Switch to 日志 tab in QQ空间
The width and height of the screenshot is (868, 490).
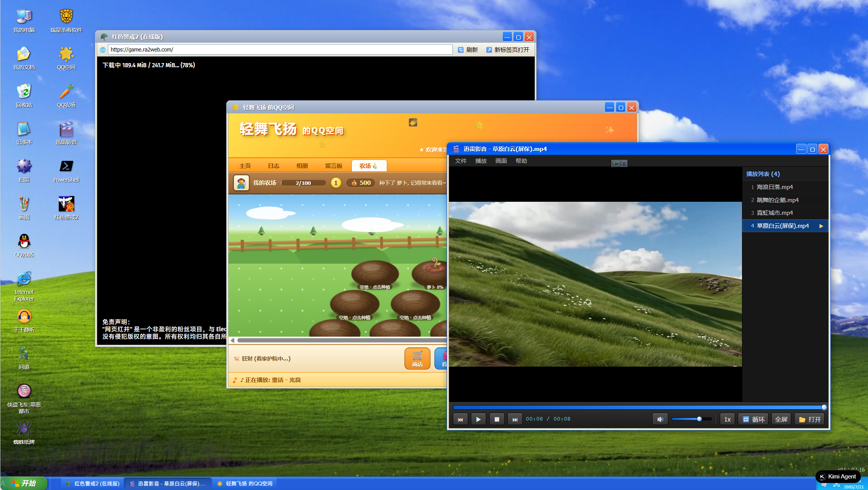274,166
